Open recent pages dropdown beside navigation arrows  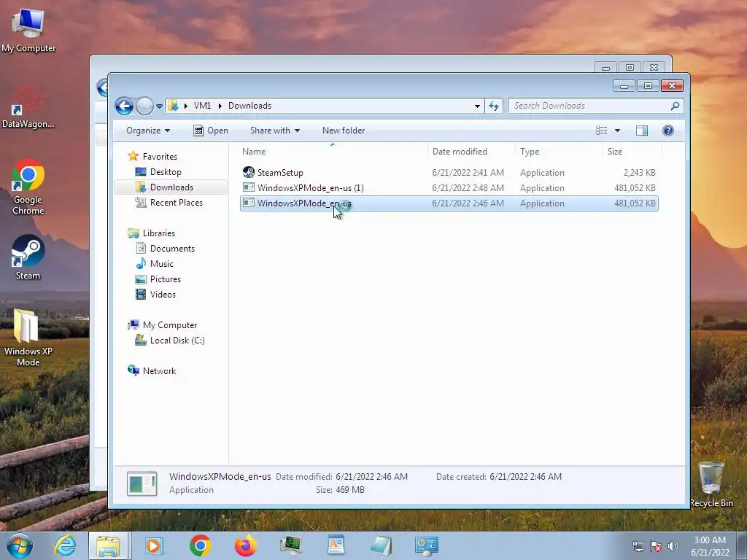(159, 106)
